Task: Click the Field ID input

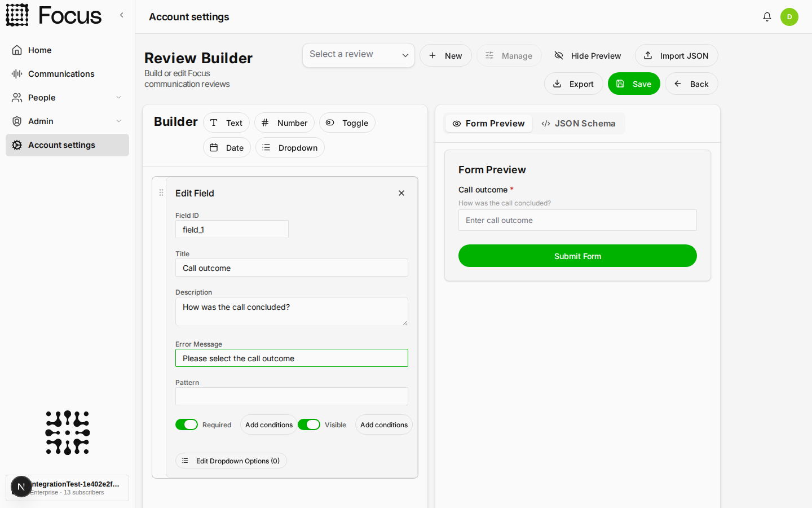Action: coord(232,229)
